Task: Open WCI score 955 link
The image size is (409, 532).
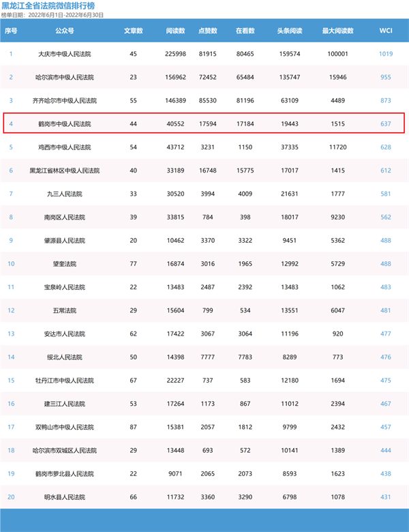Action: point(386,77)
